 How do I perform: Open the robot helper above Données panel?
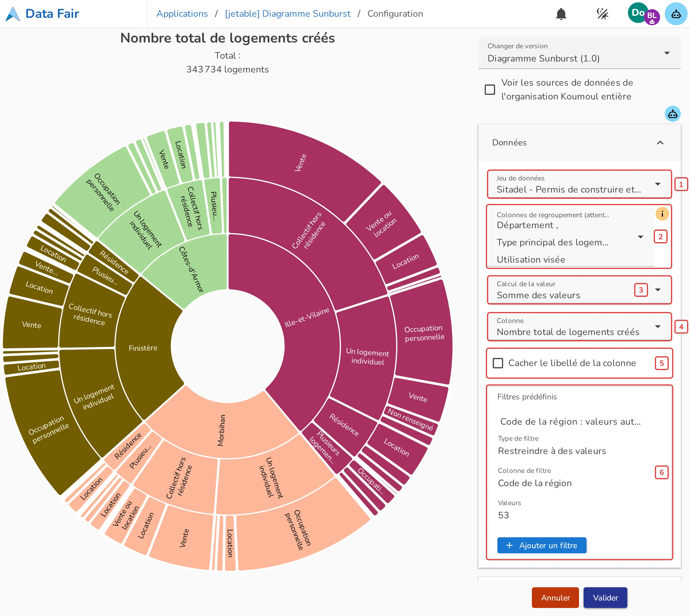click(672, 114)
